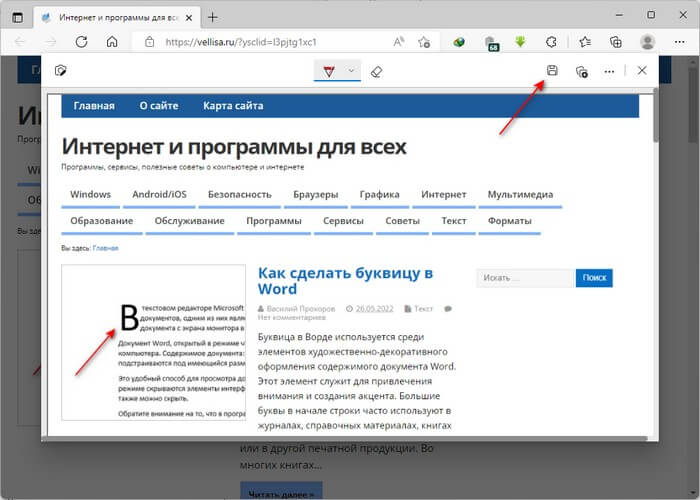The image size is (700, 500).
Task: Open the Android/iOS category tab
Action: 159,195
